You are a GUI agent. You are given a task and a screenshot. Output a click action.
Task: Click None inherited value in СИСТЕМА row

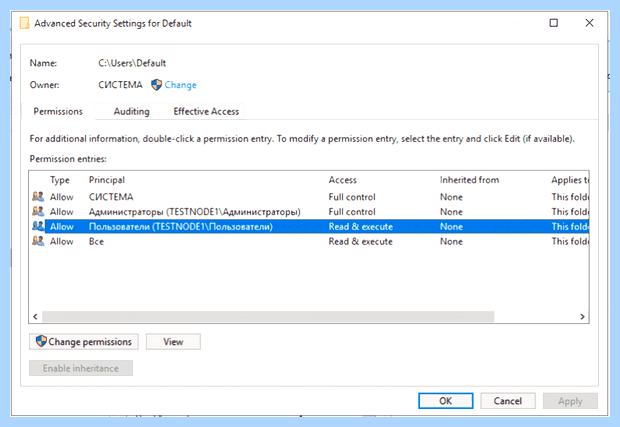[x=451, y=197]
